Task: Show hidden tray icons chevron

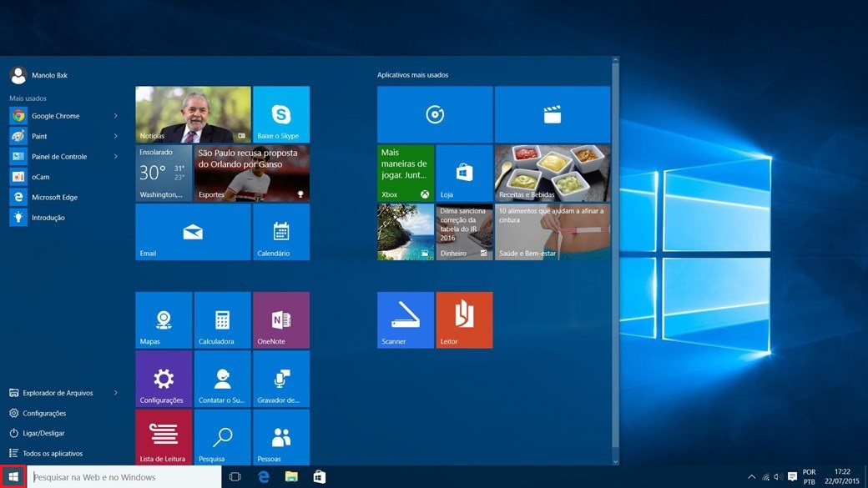Action: pyautogui.click(x=751, y=477)
